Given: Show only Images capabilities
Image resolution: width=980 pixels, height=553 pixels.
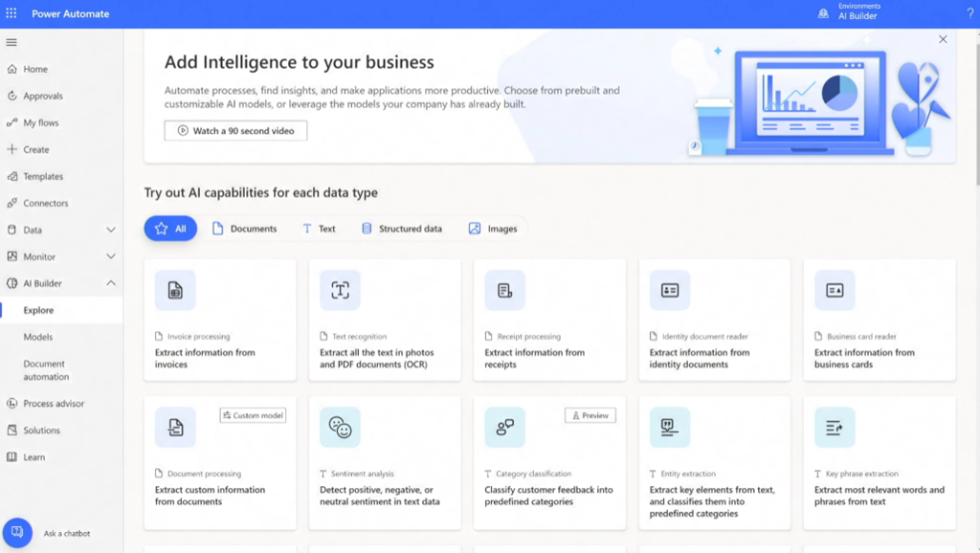Looking at the screenshot, I should [493, 229].
